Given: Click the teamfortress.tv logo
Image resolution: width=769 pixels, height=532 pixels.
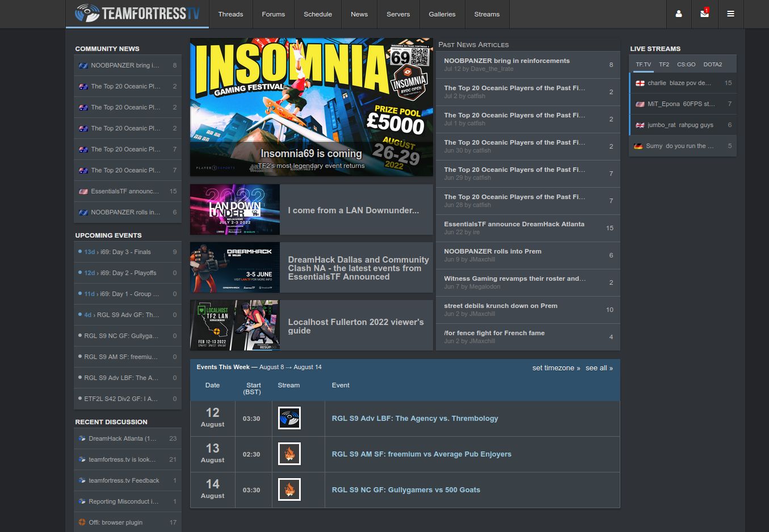Looking at the screenshot, I should click(136, 14).
